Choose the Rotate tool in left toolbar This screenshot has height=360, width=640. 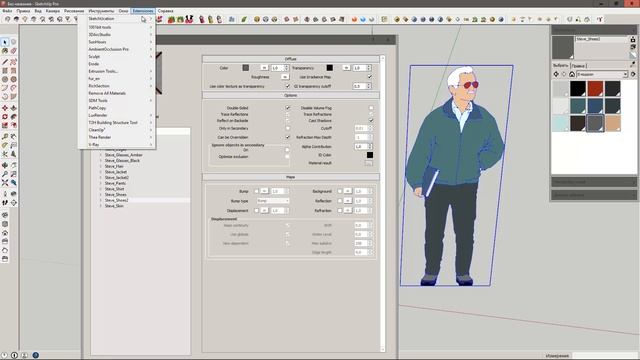coord(5,117)
